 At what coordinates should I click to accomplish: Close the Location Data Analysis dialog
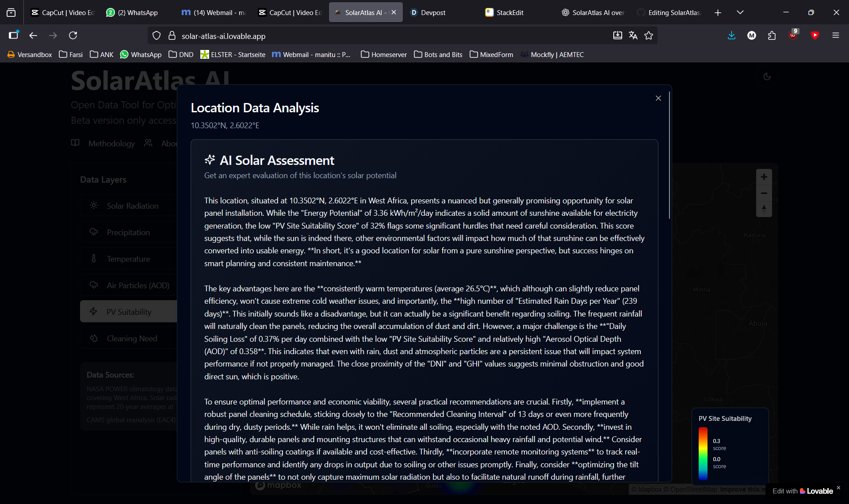point(658,98)
